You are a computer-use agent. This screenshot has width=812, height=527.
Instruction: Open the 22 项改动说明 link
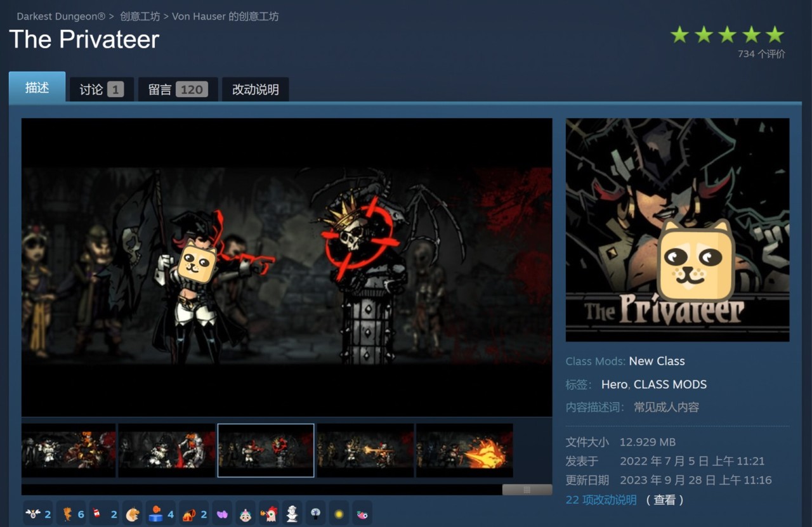[601, 500]
